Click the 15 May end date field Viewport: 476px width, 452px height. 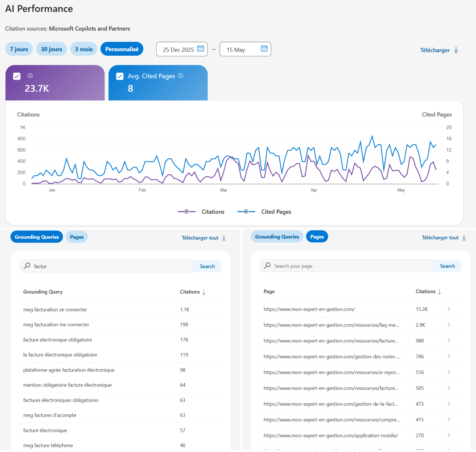click(245, 49)
